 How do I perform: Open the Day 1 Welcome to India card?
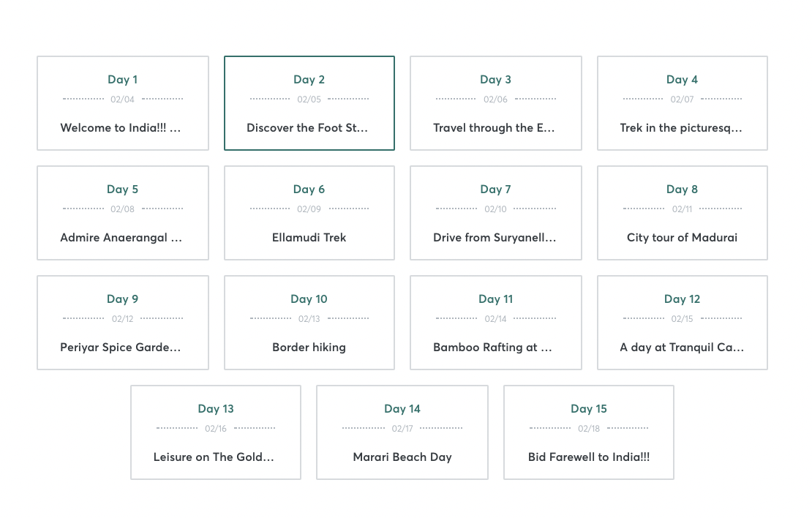pyautogui.click(x=122, y=103)
